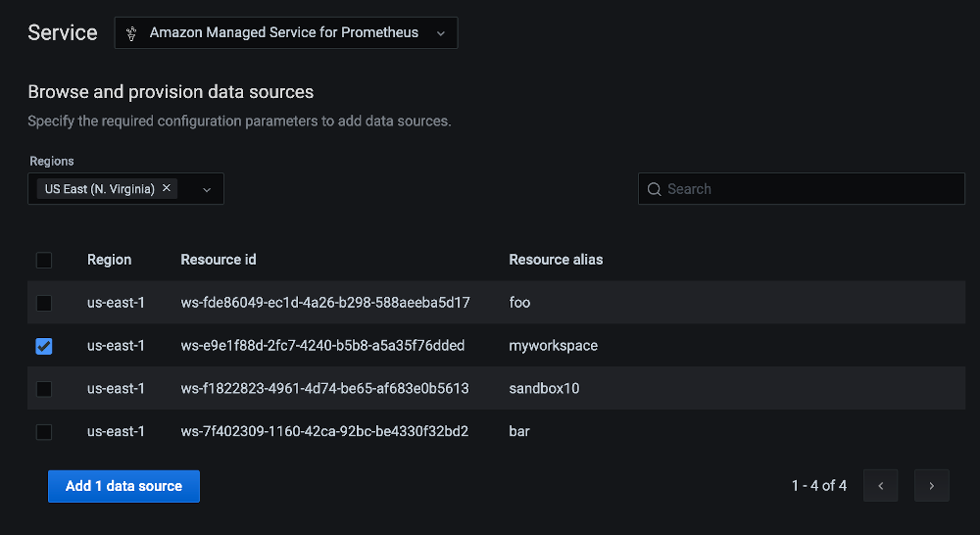This screenshot has width=980, height=535.
Task: Click the magnifier icon in the search box
Action: click(x=654, y=189)
